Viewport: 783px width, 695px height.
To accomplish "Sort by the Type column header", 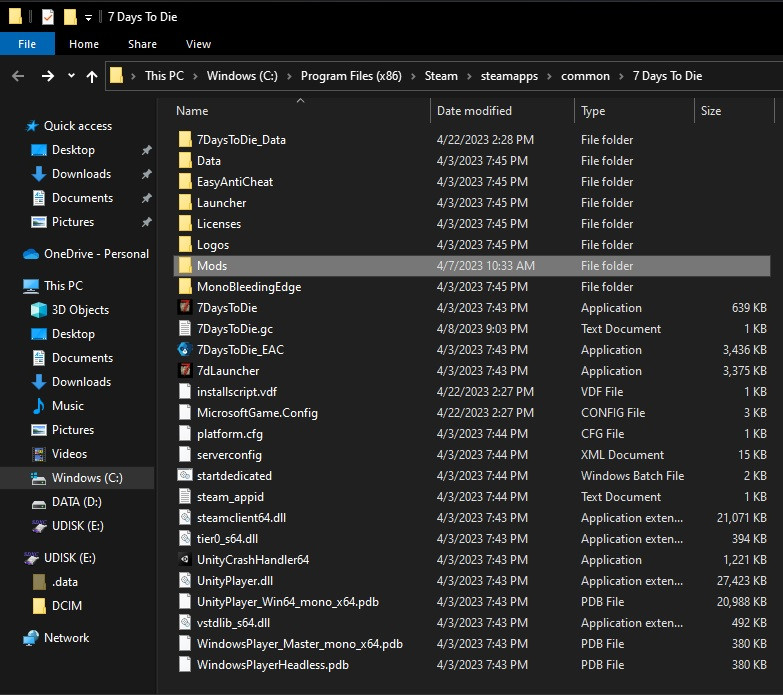I will 593,111.
